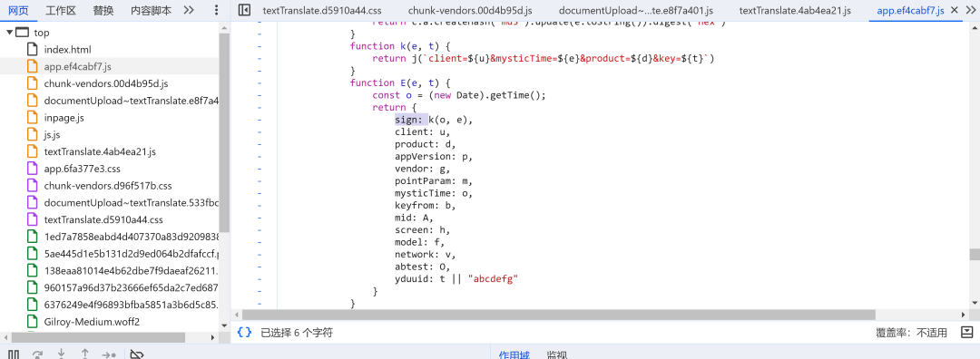Click the code editor horizontal scrollbar thumb
Image resolution: width=980 pixels, height=359 pixels.
[559, 314]
